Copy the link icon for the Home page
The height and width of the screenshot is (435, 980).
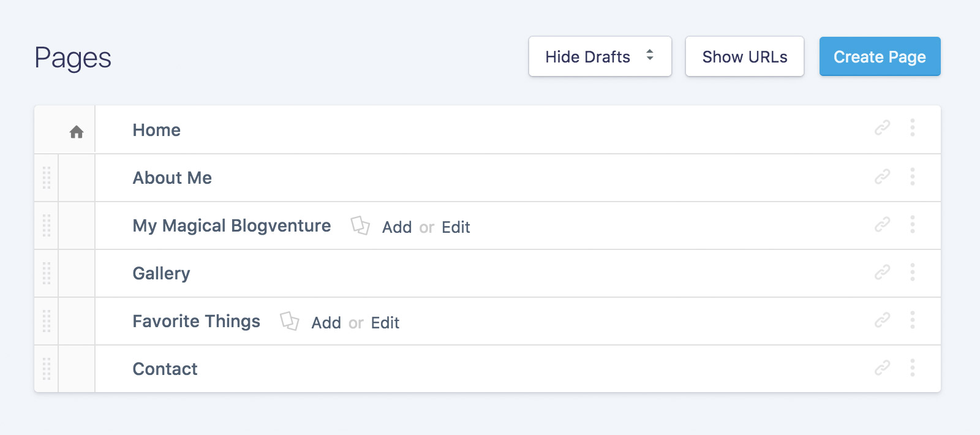point(881,129)
